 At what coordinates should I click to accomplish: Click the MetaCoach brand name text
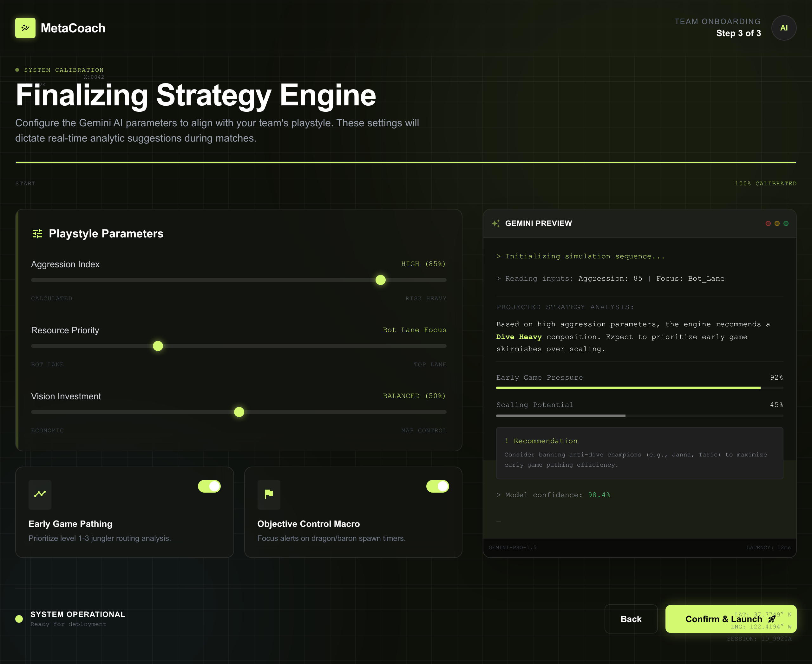(73, 28)
